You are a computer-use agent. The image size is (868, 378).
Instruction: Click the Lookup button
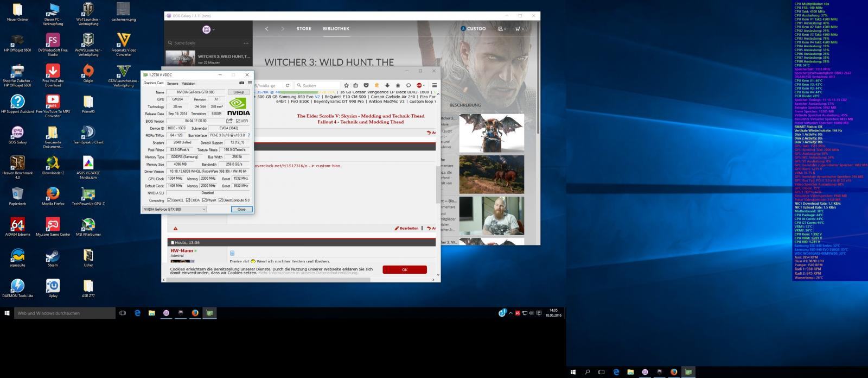(239, 92)
